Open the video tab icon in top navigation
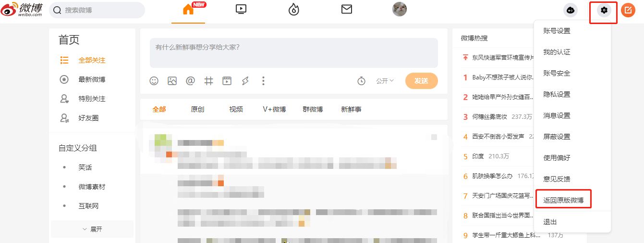 pyautogui.click(x=241, y=9)
